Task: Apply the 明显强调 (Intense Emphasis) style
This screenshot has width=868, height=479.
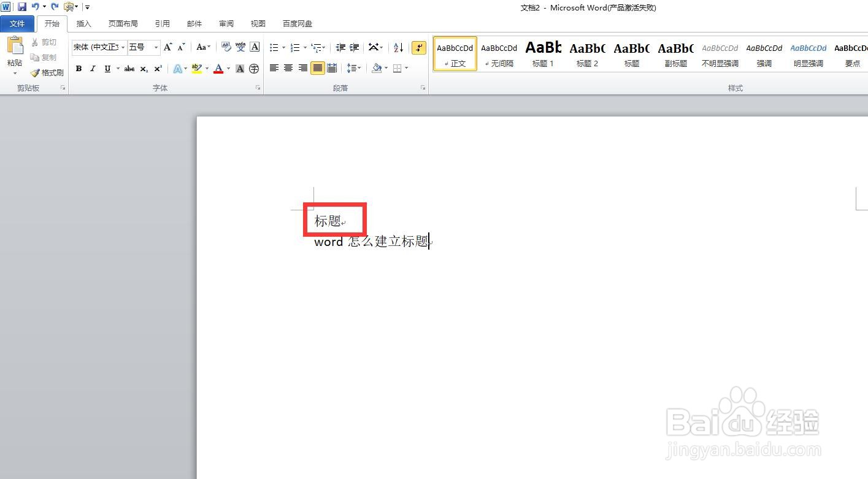Action: coord(808,54)
